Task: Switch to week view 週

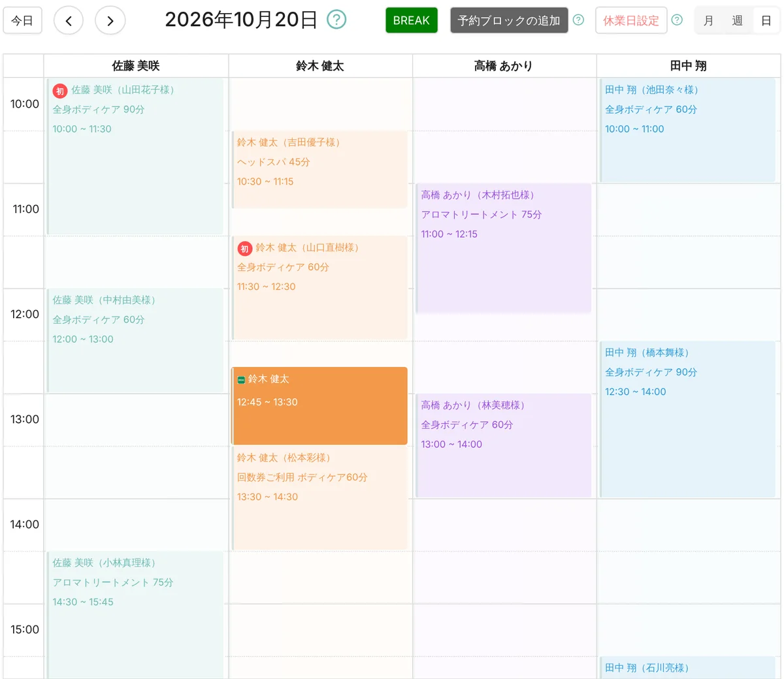Action: click(x=737, y=21)
